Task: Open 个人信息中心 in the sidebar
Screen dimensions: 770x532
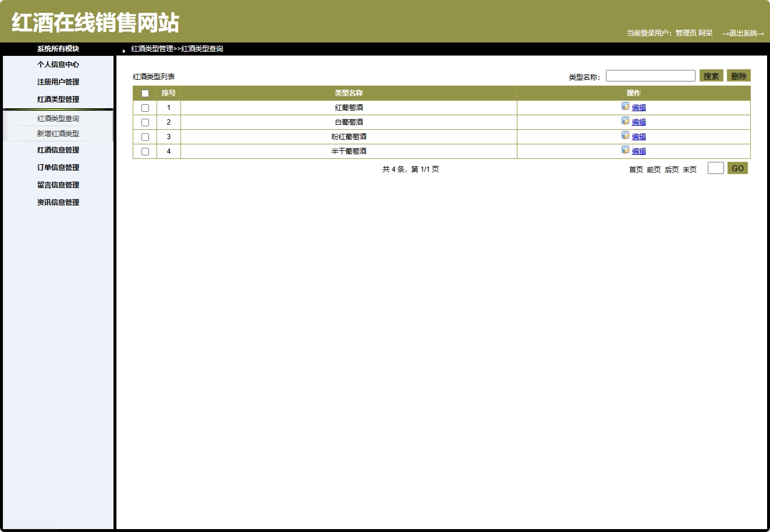Action: (58, 64)
